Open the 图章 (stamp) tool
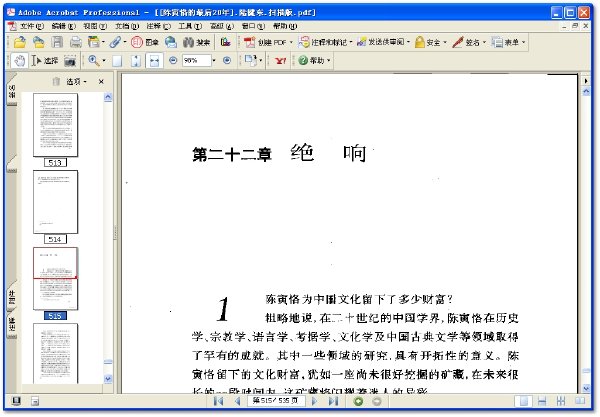Viewport: 600px width, 417px height. click(145, 42)
